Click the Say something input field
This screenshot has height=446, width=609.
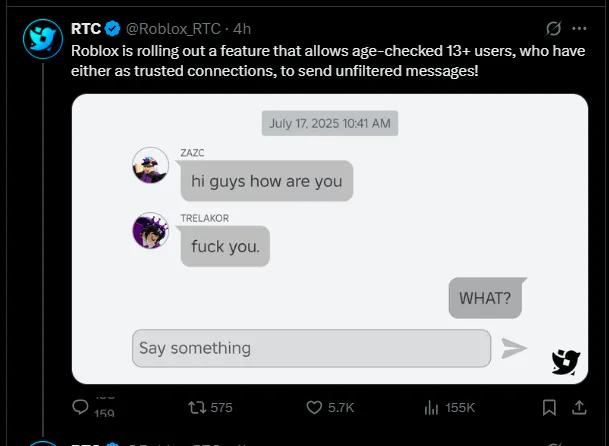(311, 348)
